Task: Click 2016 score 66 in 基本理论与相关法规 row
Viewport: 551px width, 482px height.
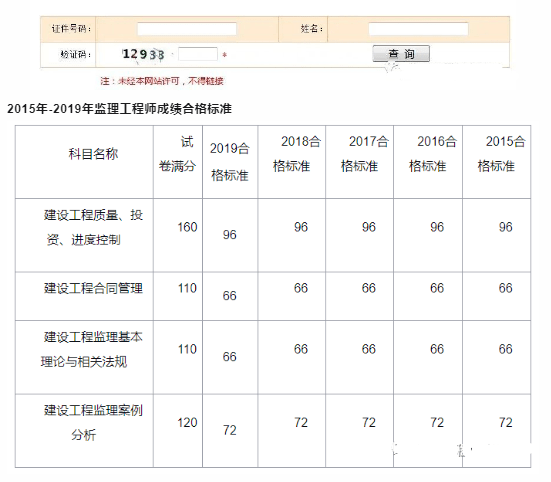Action: pos(437,349)
